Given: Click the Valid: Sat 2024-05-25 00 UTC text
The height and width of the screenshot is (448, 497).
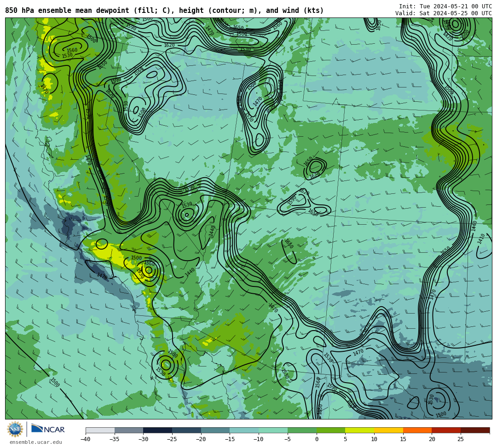Looking at the screenshot, I should (444, 13).
